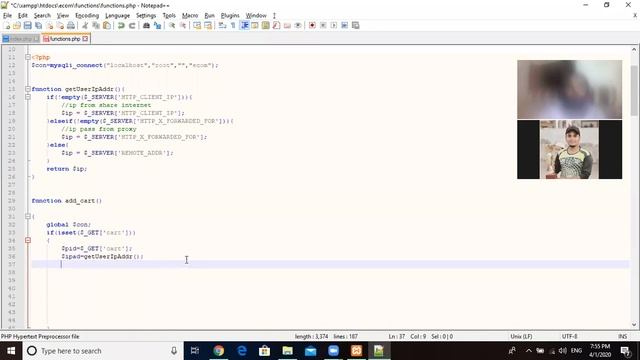
Task: Start macro recording
Action: coord(312,25)
